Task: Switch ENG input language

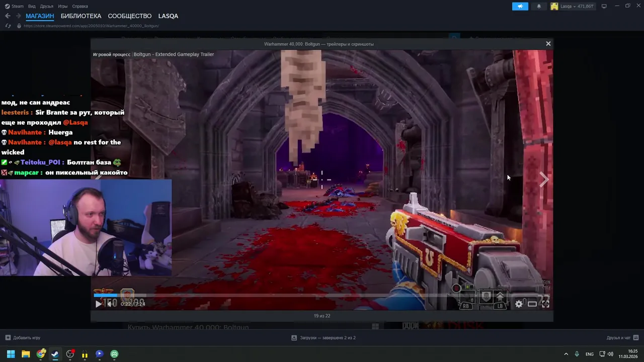Action: 589,354
